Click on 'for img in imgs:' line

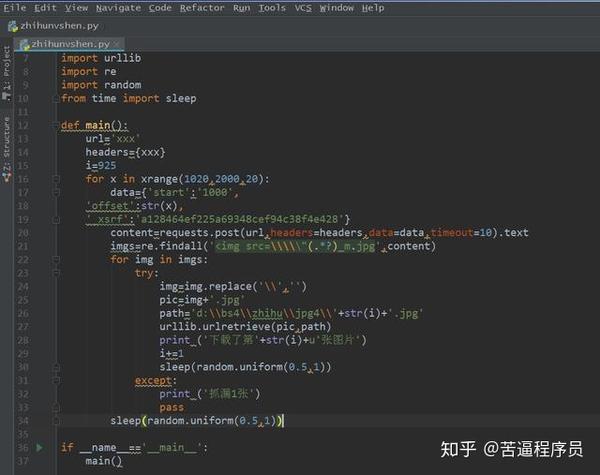[x=159, y=260]
